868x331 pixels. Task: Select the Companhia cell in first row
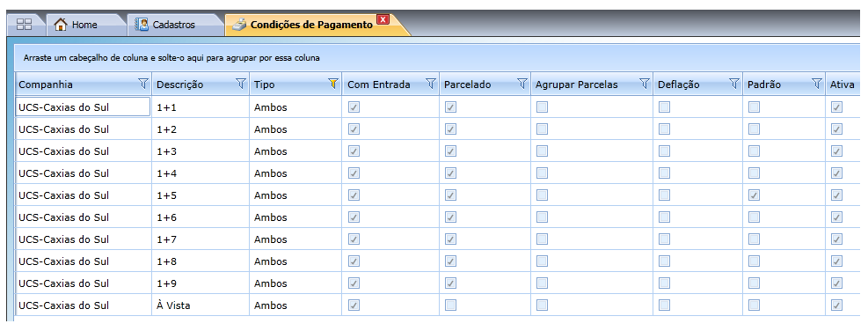pyautogui.click(x=83, y=107)
